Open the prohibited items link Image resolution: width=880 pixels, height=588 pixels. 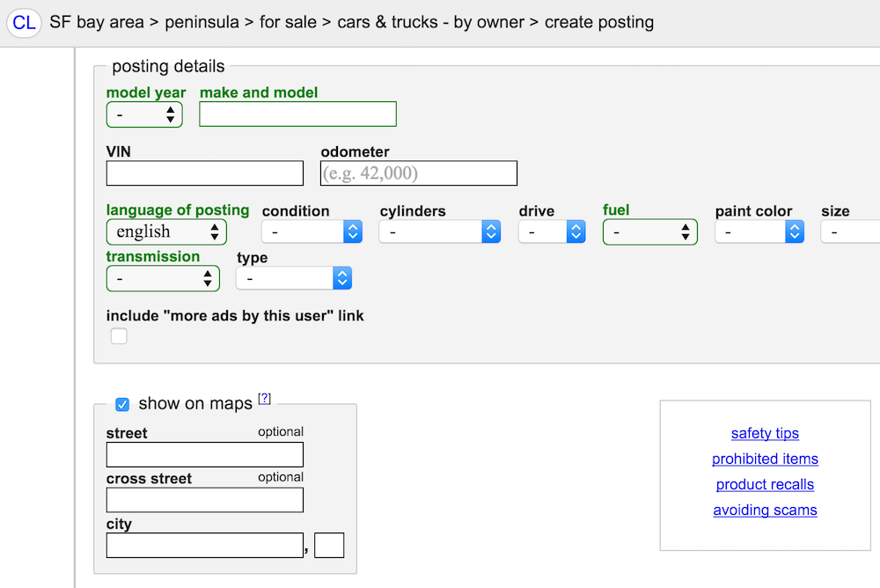coord(765,459)
